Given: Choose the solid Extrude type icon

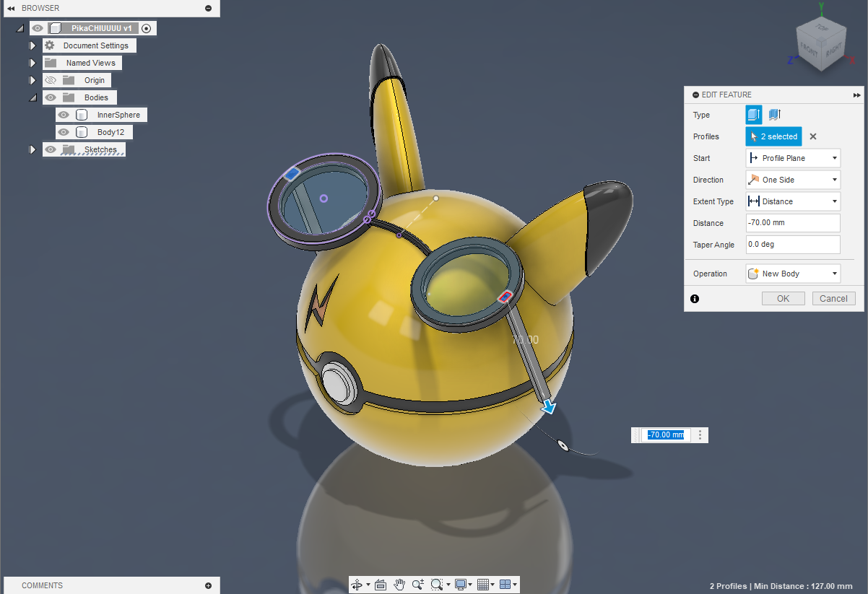Looking at the screenshot, I should [753, 115].
